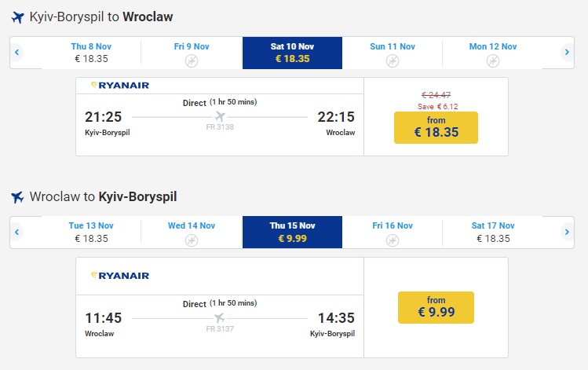The height and width of the screenshot is (370, 588).
Task: Click next dates arrow in outbound carousel
Action: [x=568, y=53]
